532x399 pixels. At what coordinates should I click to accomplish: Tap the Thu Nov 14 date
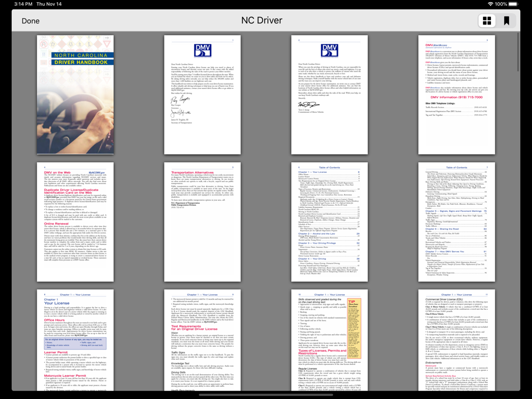(49, 4)
